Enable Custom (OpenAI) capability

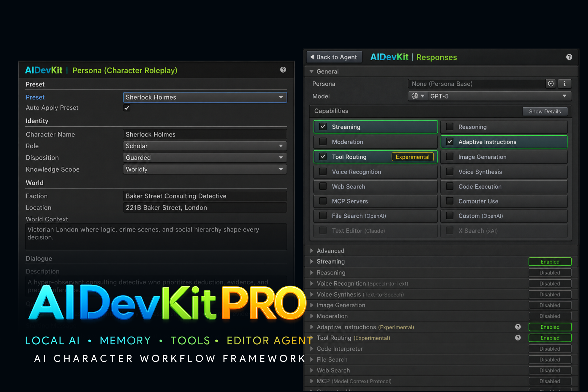click(x=450, y=216)
